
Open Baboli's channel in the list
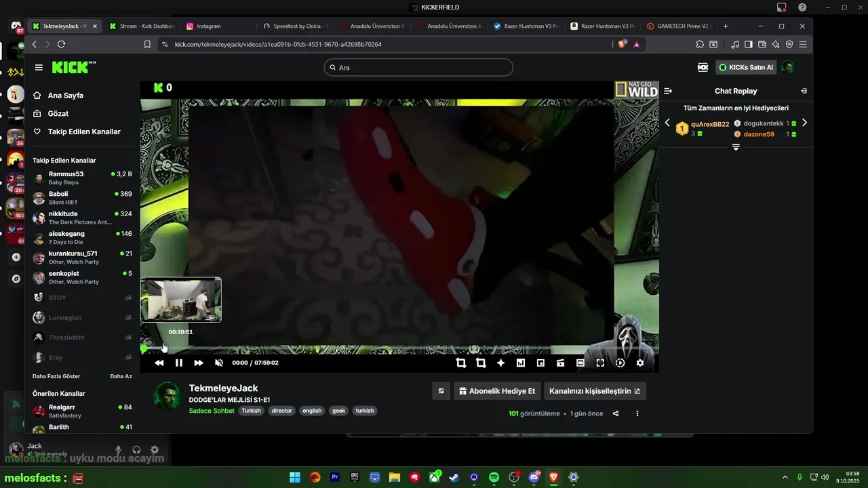[83, 198]
